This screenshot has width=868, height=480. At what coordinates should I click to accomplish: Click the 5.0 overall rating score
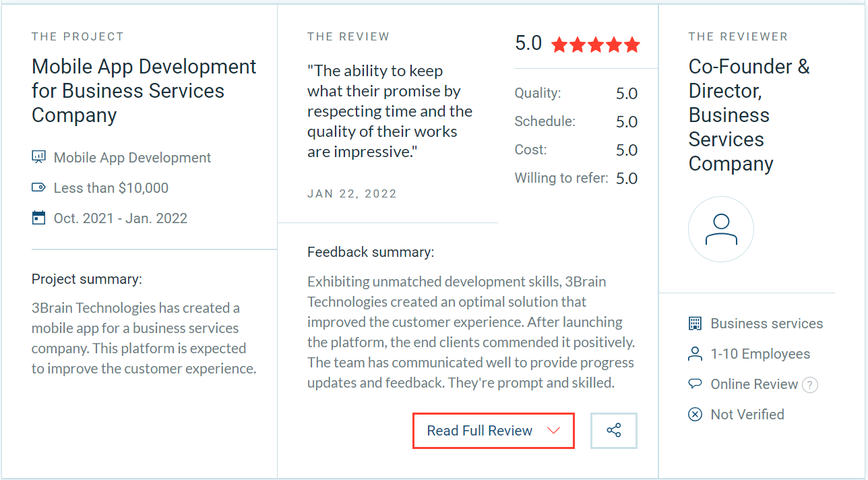click(528, 43)
